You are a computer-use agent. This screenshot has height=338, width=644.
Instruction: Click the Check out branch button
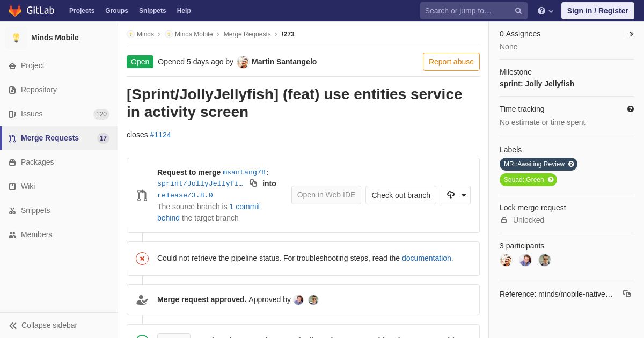click(401, 195)
